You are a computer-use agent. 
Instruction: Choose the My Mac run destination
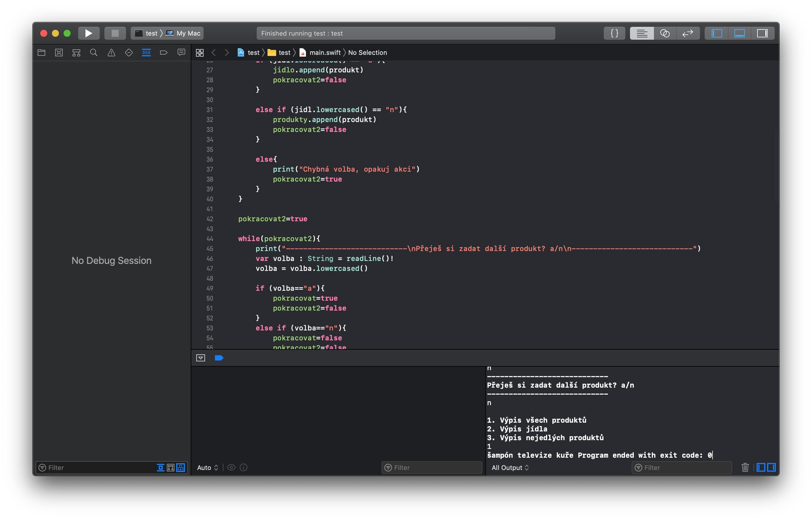coord(183,33)
